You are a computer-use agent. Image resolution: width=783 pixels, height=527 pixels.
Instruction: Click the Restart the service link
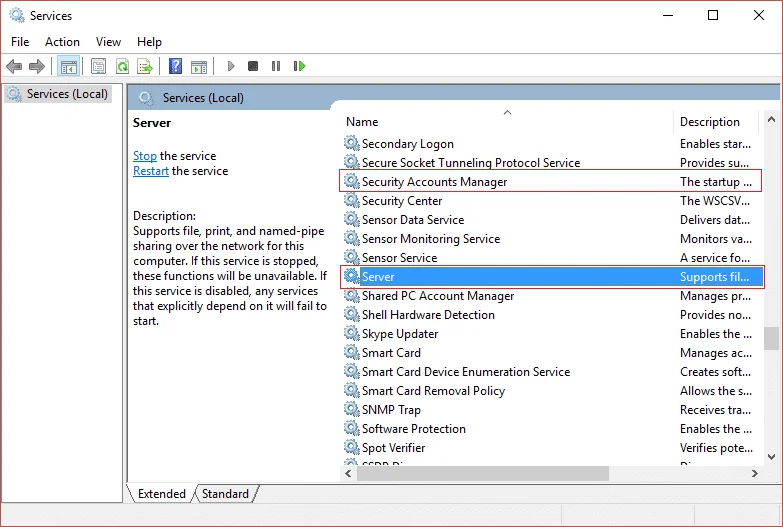click(x=151, y=171)
